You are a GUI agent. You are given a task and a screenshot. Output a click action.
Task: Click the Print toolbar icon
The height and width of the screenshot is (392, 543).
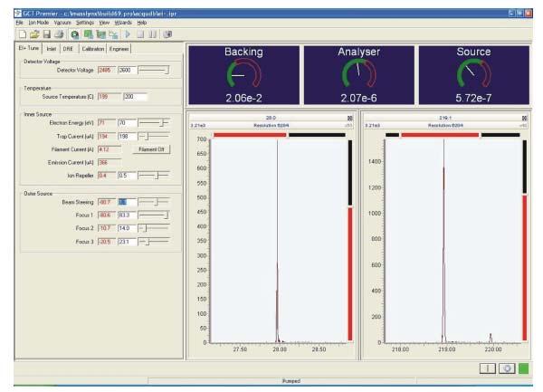pyautogui.click(x=59, y=34)
